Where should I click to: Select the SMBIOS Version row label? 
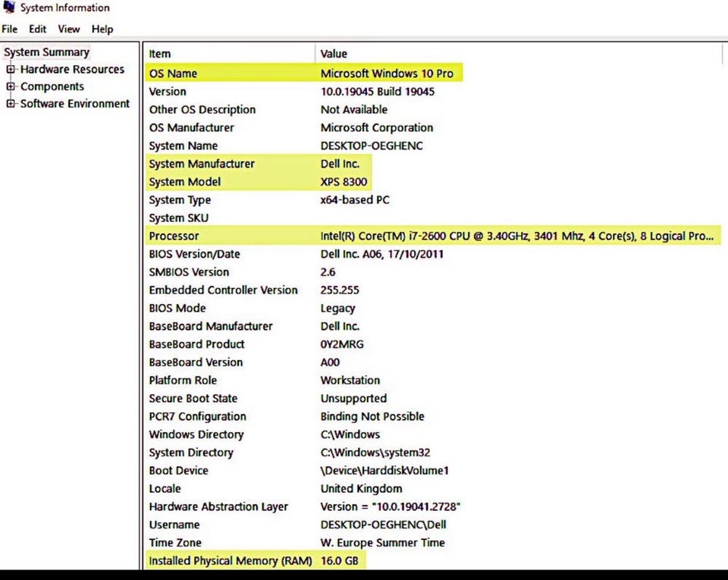pyautogui.click(x=189, y=272)
